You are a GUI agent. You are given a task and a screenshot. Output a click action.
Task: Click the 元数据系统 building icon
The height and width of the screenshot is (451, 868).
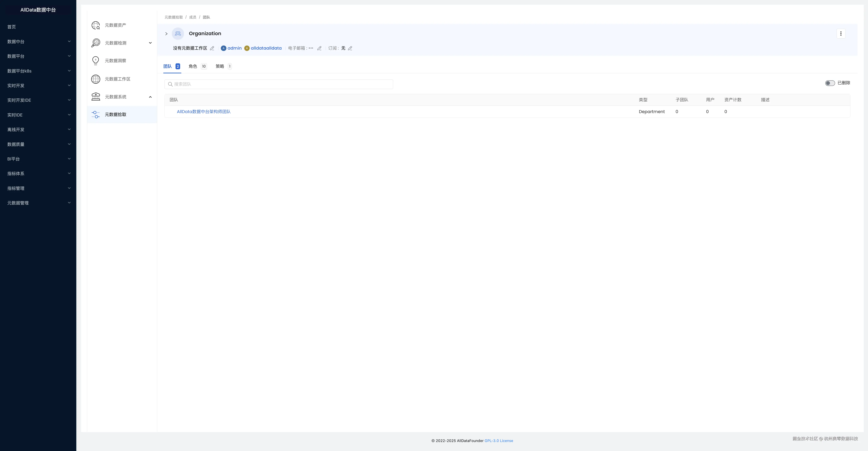[96, 97]
